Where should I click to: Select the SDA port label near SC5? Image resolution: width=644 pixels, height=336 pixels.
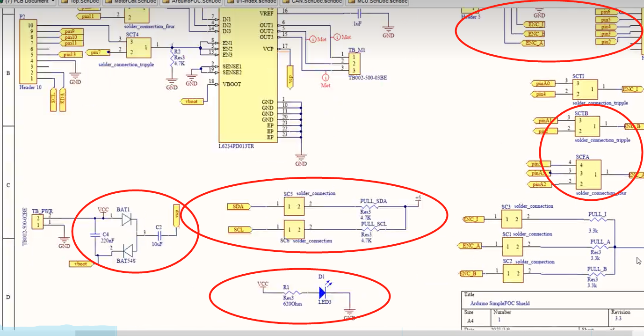[x=239, y=206]
